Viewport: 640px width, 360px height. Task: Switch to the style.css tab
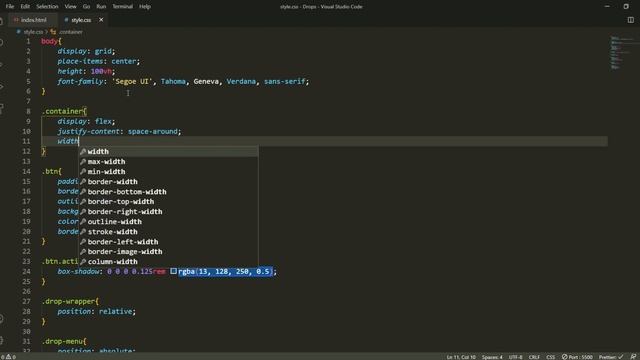(81, 20)
